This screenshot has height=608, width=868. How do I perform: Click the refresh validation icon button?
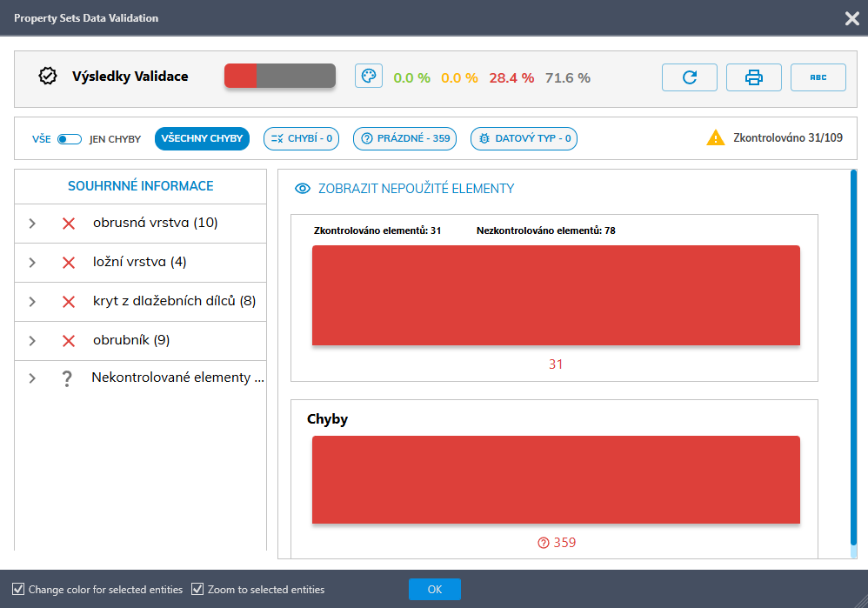click(x=689, y=77)
